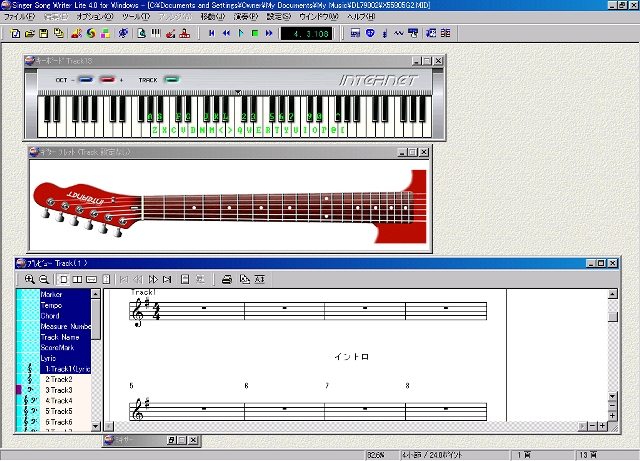Viewport: 640px width, 461px height.
Task: Open the ヘルプ(H) menu
Action: coord(361,17)
